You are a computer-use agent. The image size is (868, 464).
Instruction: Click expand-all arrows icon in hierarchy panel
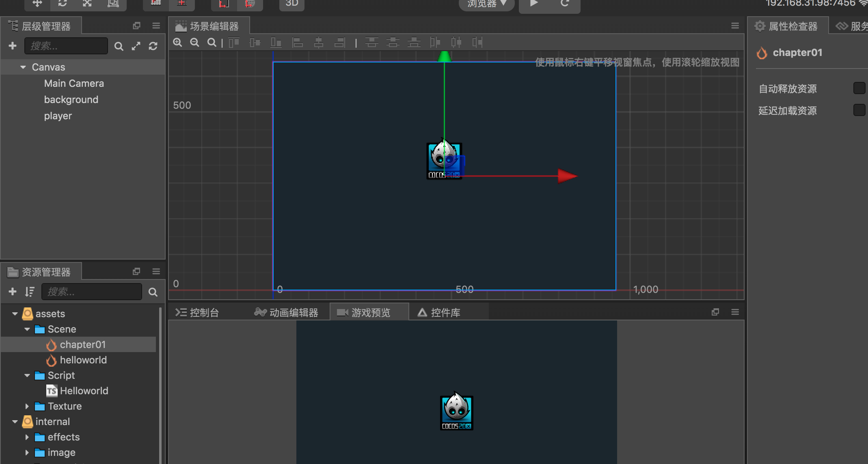[x=136, y=46]
